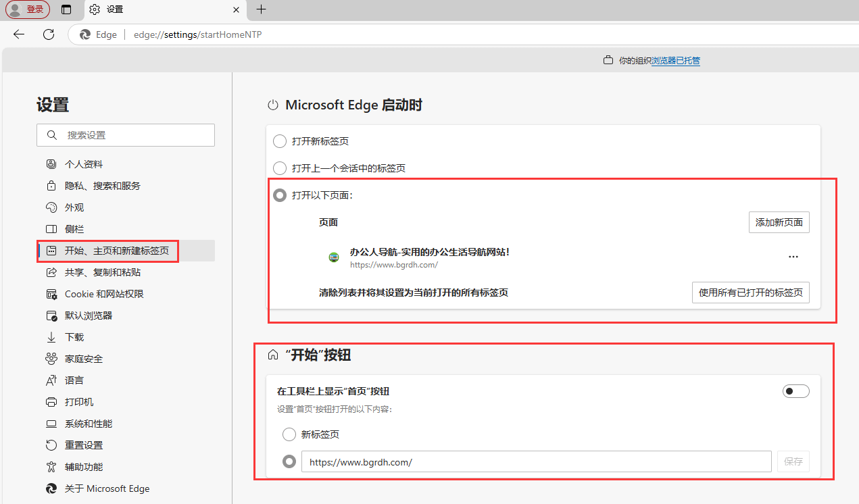Close the 设置 tab
859x504 pixels.
(236, 9)
